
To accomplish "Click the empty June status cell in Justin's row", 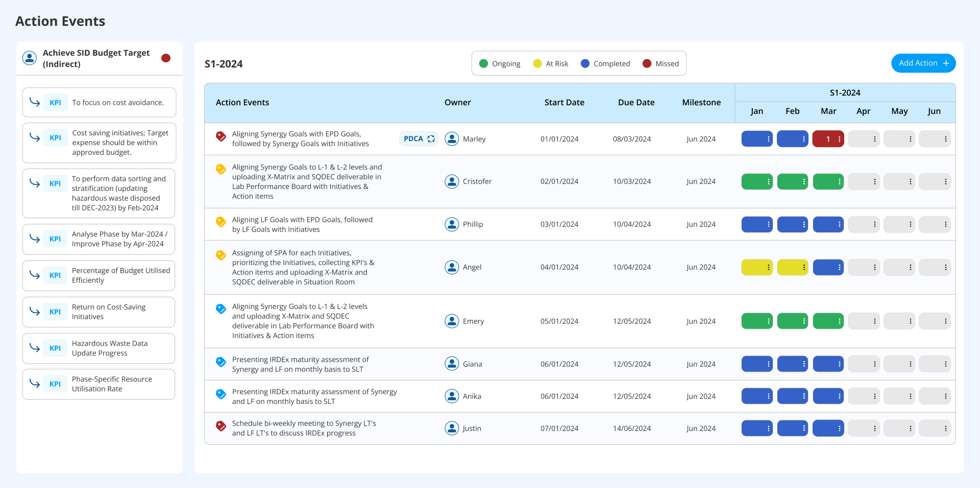I will pos(934,428).
